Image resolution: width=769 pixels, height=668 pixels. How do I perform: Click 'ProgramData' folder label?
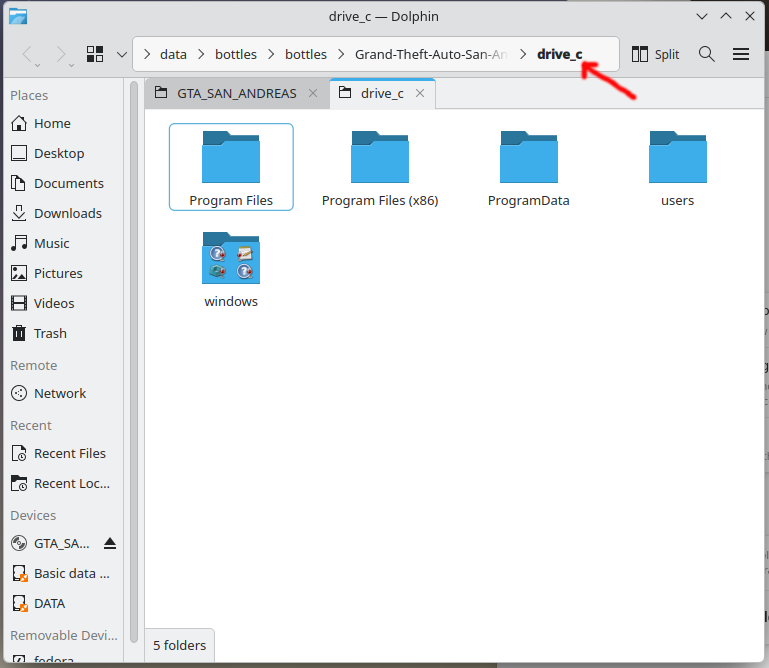(529, 201)
